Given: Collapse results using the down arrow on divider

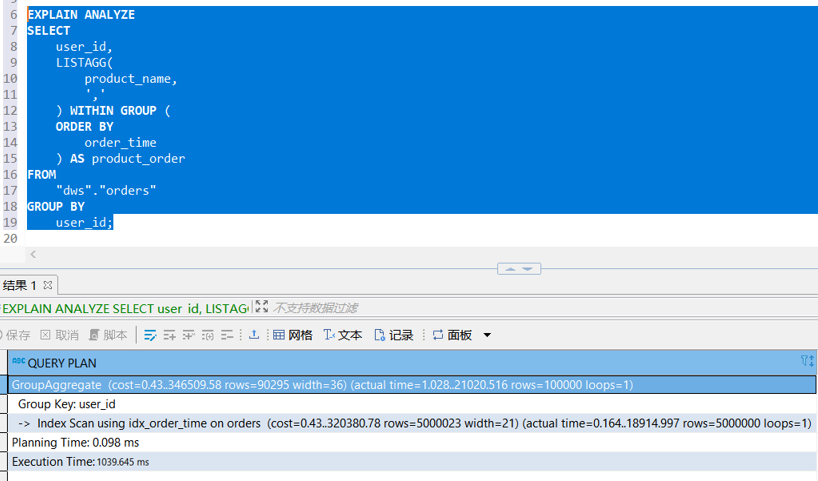Looking at the screenshot, I should [530, 269].
